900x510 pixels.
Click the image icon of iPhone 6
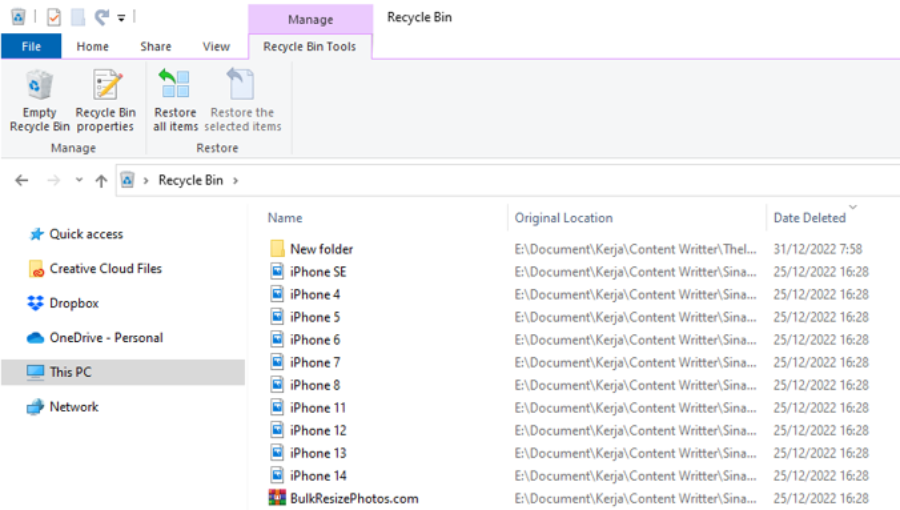277,339
